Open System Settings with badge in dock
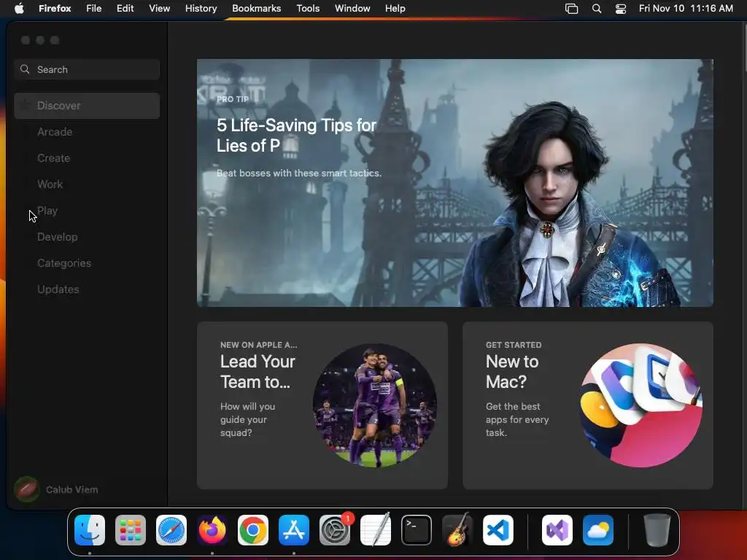 click(x=335, y=529)
